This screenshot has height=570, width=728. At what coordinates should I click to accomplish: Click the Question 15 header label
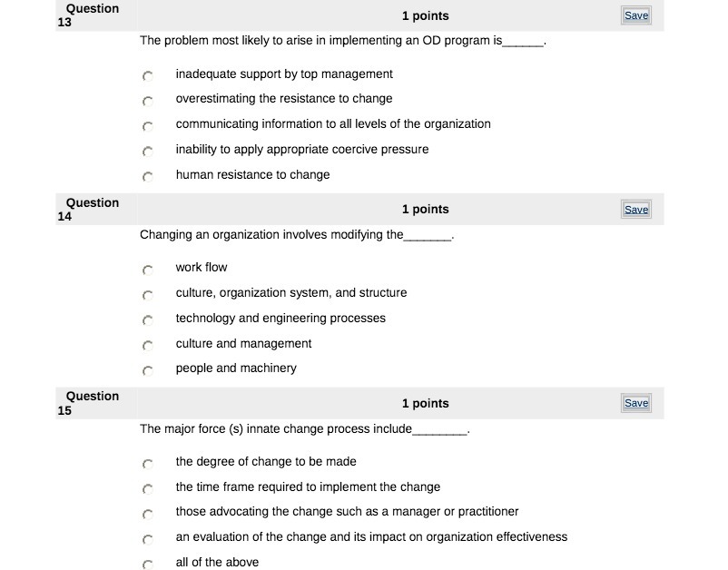(x=86, y=403)
